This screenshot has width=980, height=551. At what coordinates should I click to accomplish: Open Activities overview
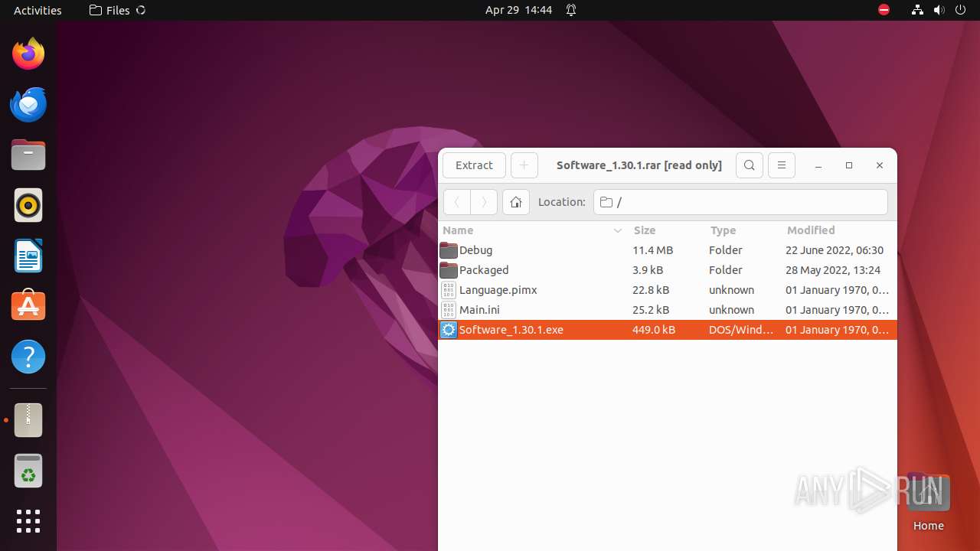[38, 10]
